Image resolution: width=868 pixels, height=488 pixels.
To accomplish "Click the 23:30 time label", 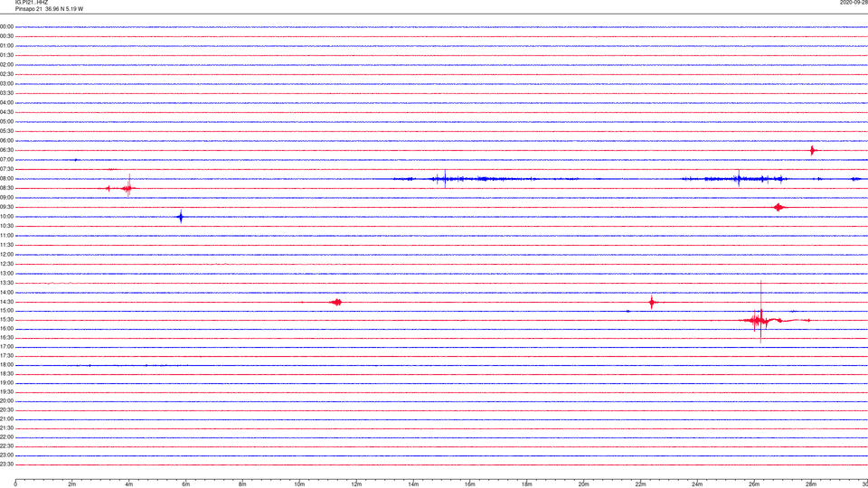I will pos(6,465).
